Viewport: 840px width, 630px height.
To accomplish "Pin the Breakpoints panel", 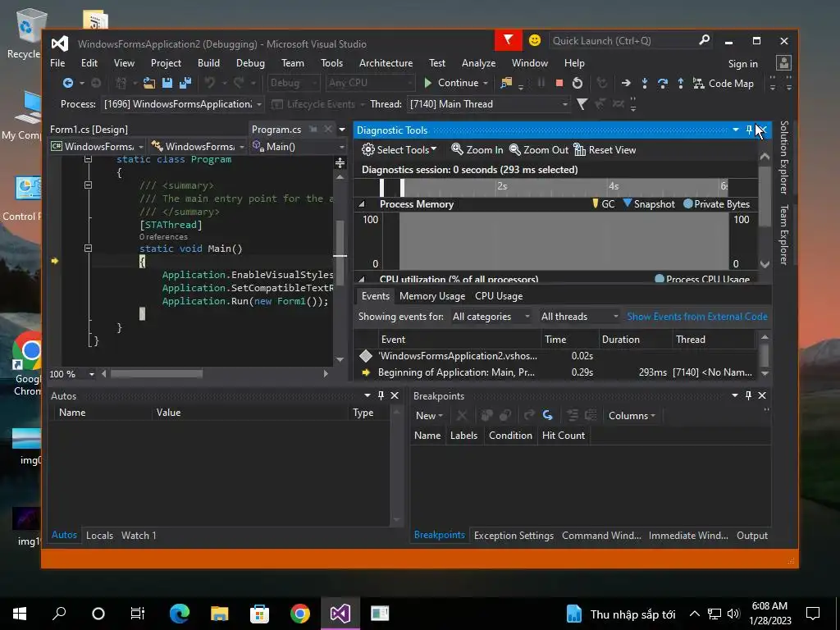I will point(748,395).
